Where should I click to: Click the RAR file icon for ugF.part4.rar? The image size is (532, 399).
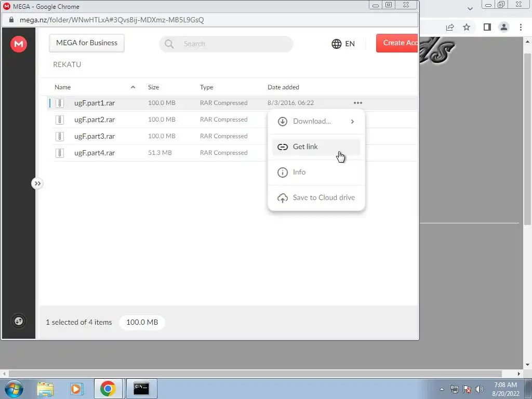click(x=60, y=153)
